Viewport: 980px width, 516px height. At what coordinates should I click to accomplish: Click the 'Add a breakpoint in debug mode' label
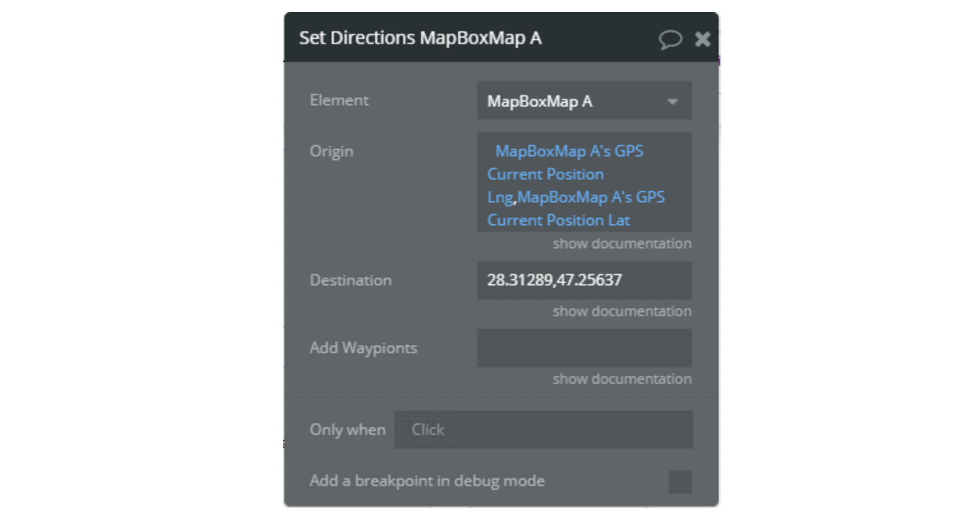tap(427, 481)
